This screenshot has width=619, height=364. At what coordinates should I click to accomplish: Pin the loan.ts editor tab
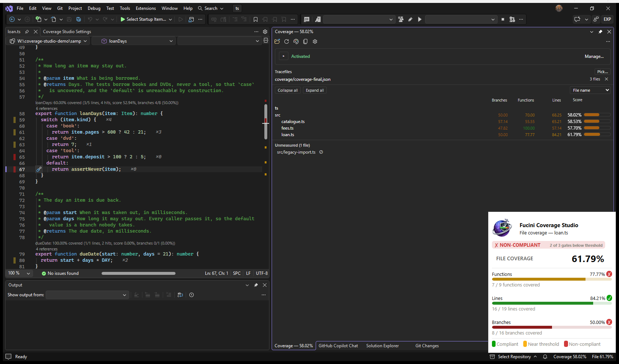point(27,32)
